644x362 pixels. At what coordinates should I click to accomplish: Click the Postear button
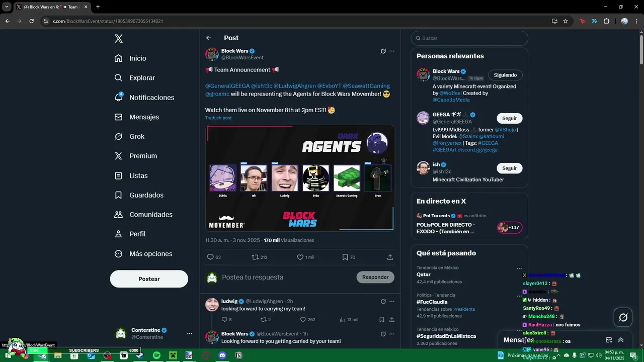tap(149, 279)
